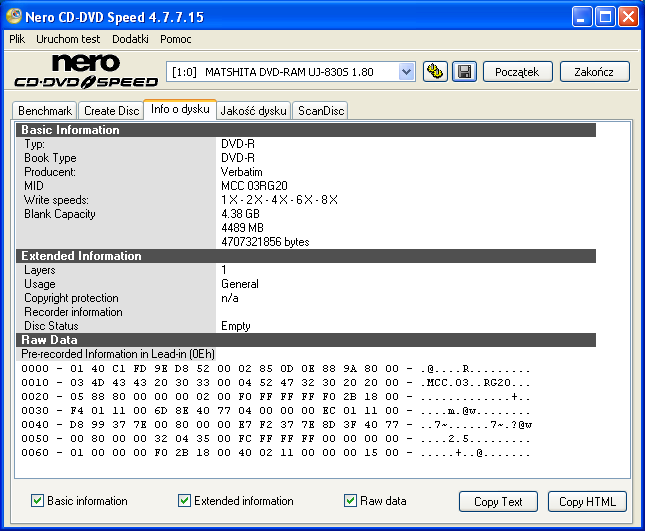The image size is (645, 531).
Task: Close the Nero CD-DVD Speed window
Action: point(629,17)
